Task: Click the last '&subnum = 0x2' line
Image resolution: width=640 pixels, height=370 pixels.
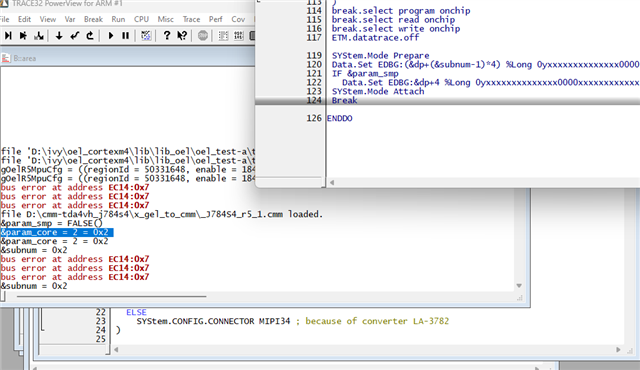Action: coord(33,286)
